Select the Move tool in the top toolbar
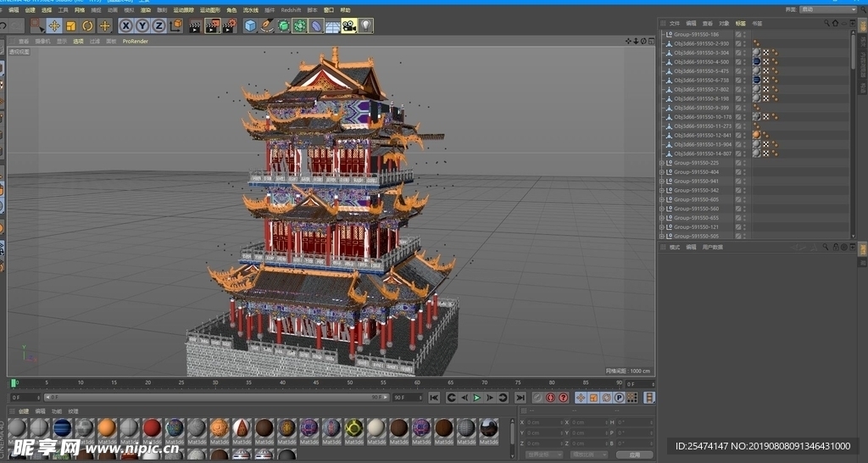The image size is (868, 463). [x=54, y=25]
